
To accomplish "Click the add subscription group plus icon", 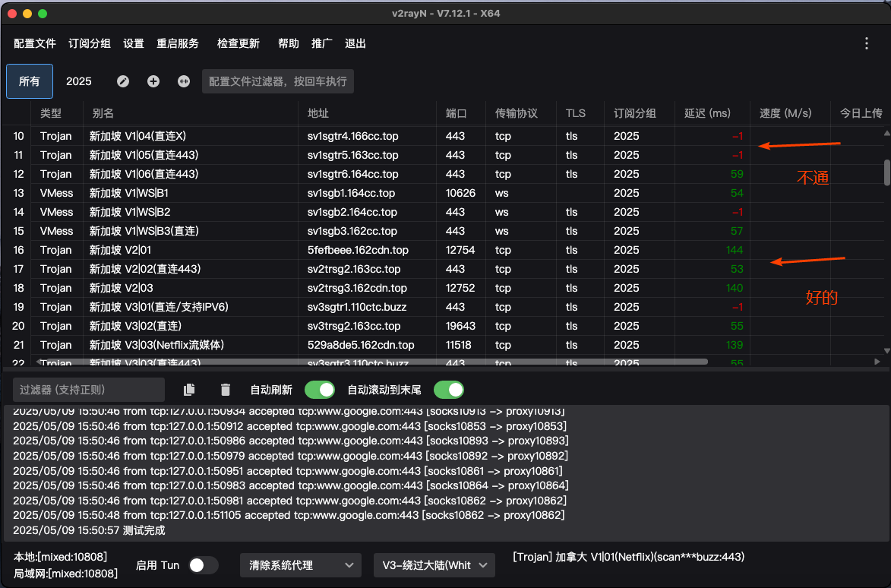I will click(x=153, y=81).
